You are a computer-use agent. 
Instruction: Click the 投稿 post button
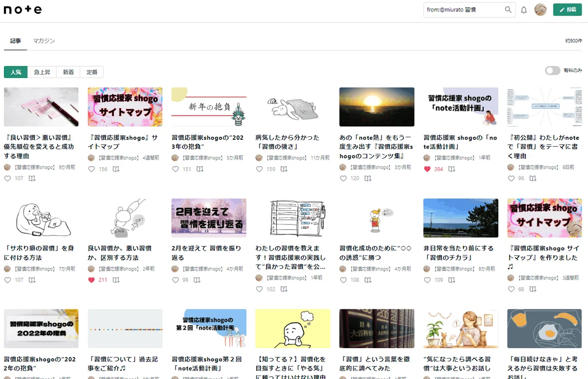pos(567,10)
